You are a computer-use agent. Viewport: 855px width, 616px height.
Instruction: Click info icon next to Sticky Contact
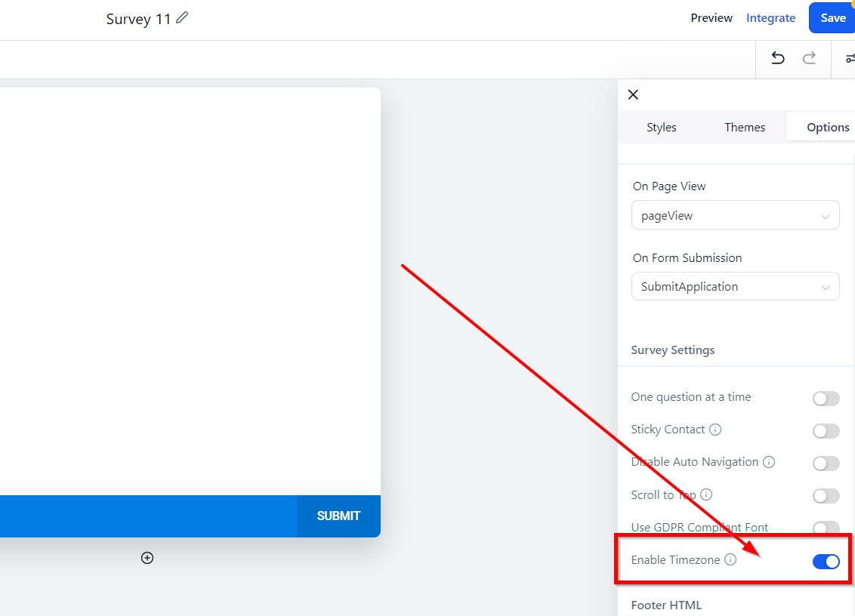coord(715,430)
